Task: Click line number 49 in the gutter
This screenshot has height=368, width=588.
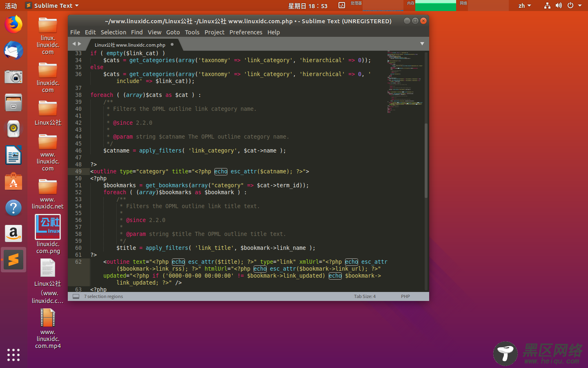Action: 78,171
